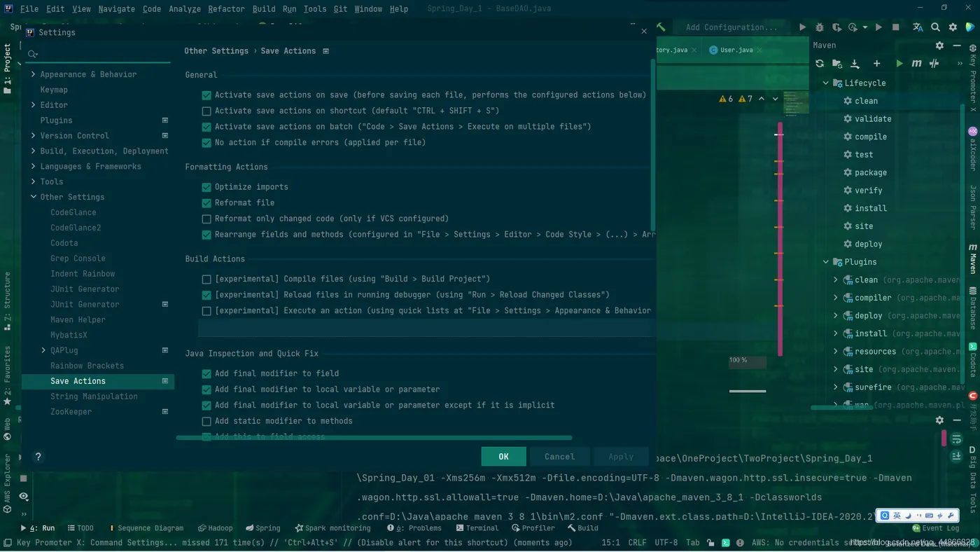Click the help question mark in Settings
980x552 pixels.
[x=38, y=456]
